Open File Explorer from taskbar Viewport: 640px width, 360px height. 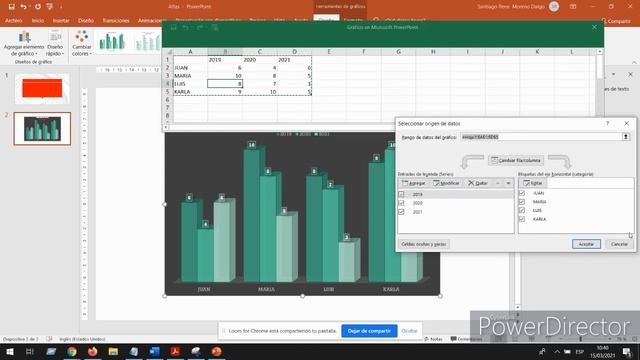(x=113, y=351)
